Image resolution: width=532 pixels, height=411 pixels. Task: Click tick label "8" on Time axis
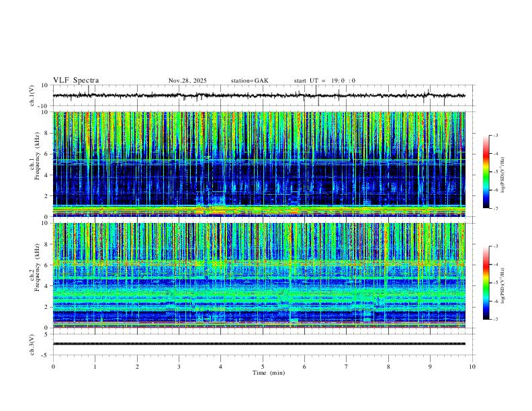tap(388, 367)
